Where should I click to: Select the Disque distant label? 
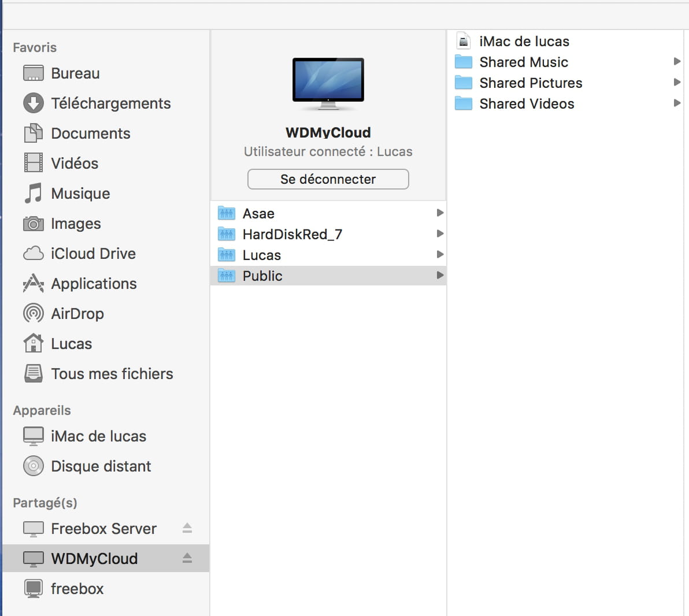101,466
